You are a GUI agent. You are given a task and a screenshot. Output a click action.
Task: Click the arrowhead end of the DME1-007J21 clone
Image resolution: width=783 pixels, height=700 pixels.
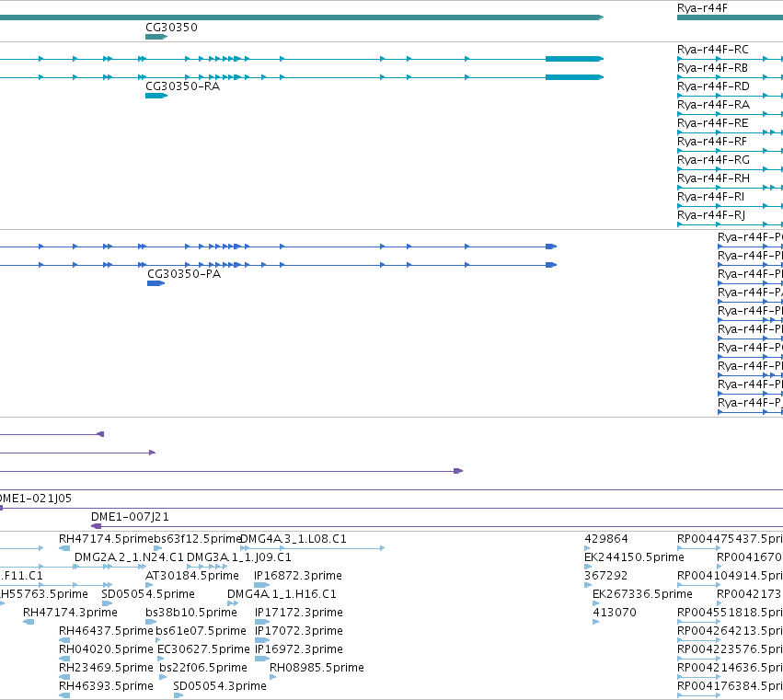[x=96, y=526]
